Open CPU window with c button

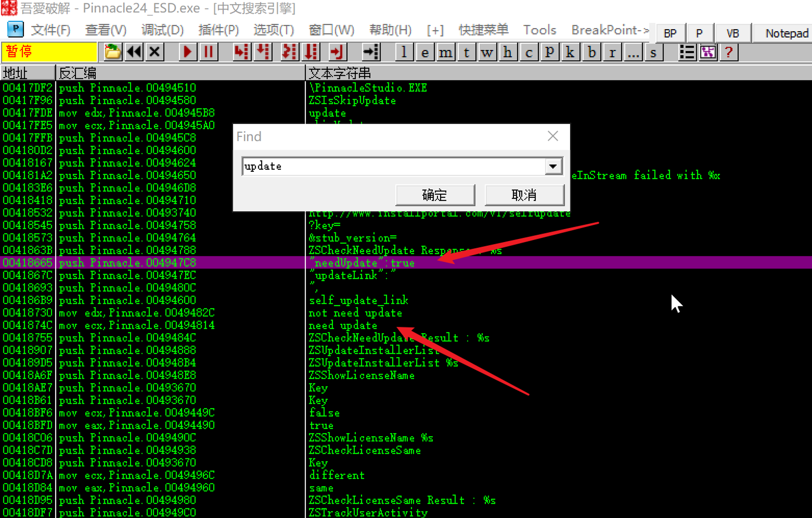(x=528, y=52)
